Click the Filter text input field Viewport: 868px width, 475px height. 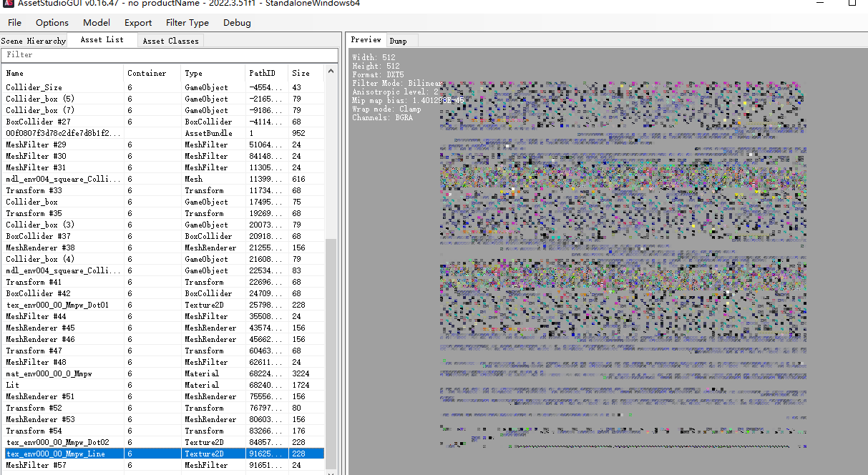[170, 55]
